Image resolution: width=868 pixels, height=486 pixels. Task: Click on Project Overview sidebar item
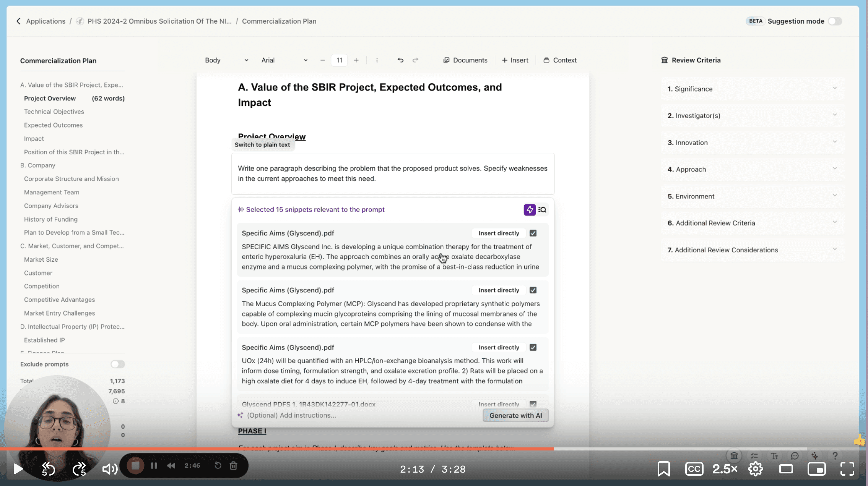pos(49,98)
